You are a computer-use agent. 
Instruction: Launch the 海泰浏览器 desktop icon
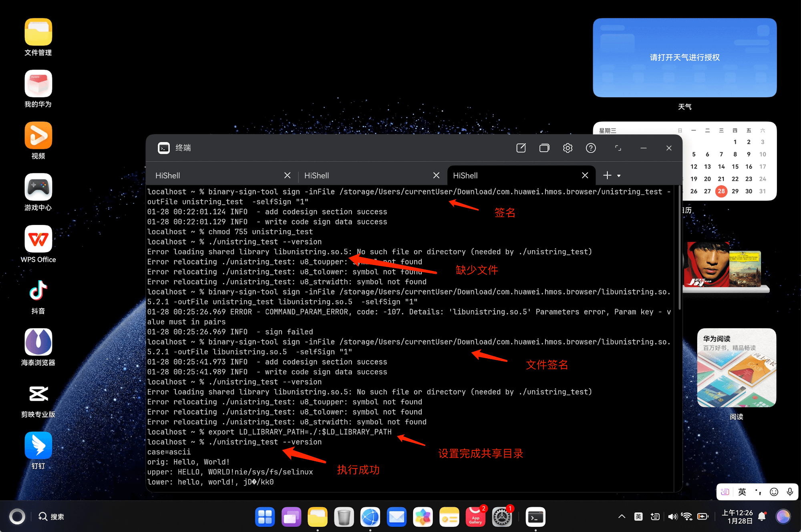pyautogui.click(x=38, y=342)
